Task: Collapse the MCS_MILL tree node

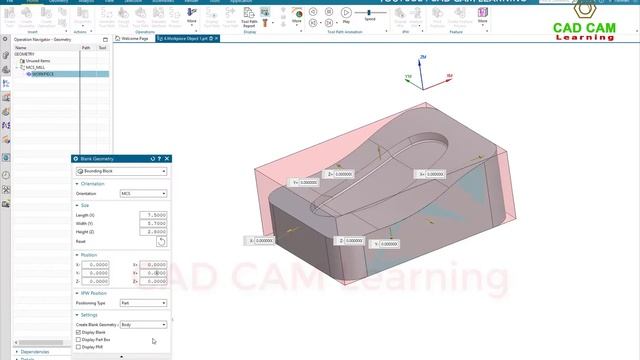Action: [17, 67]
